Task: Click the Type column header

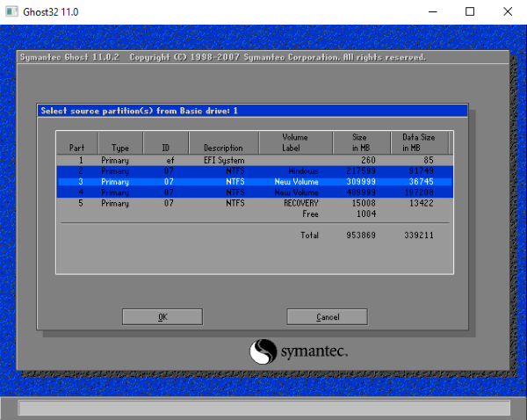Action: point(120,143)
